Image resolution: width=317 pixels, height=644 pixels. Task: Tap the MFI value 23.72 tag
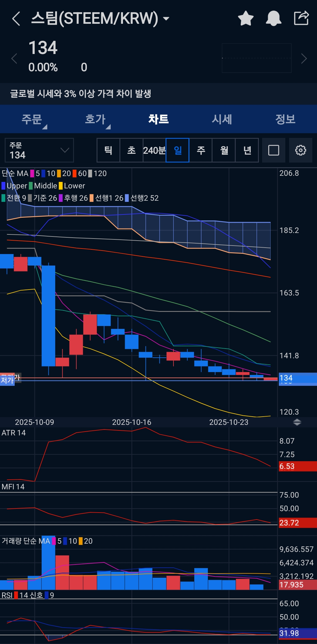coord(298,523)
